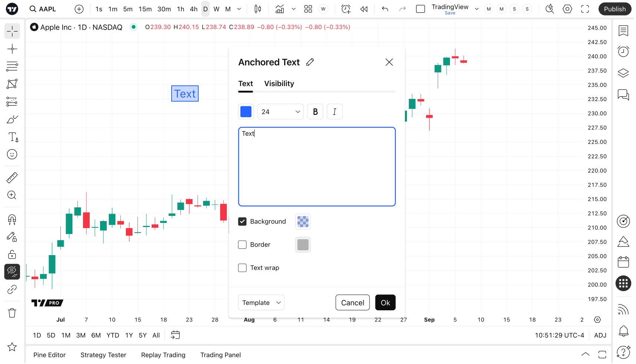The height and width of the screenshot is (364, 636).
Task: Select the YTD date range
Action: (113, 335)
